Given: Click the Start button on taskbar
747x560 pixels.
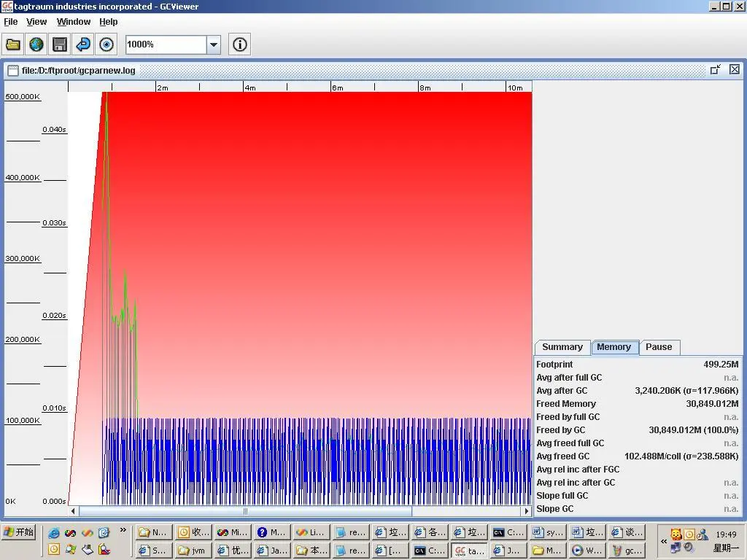Looking at the screenshot, I should click(19, 532).
